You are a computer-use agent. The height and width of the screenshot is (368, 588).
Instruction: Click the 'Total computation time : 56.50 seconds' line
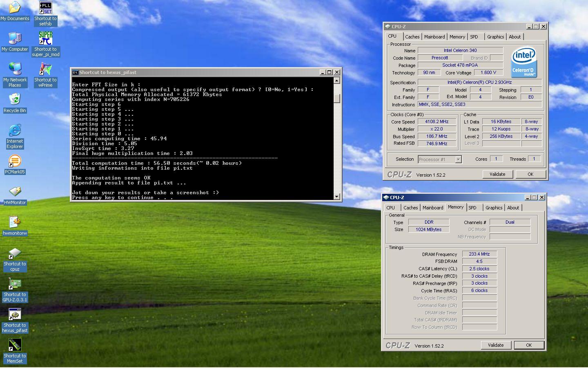(157, 163)
